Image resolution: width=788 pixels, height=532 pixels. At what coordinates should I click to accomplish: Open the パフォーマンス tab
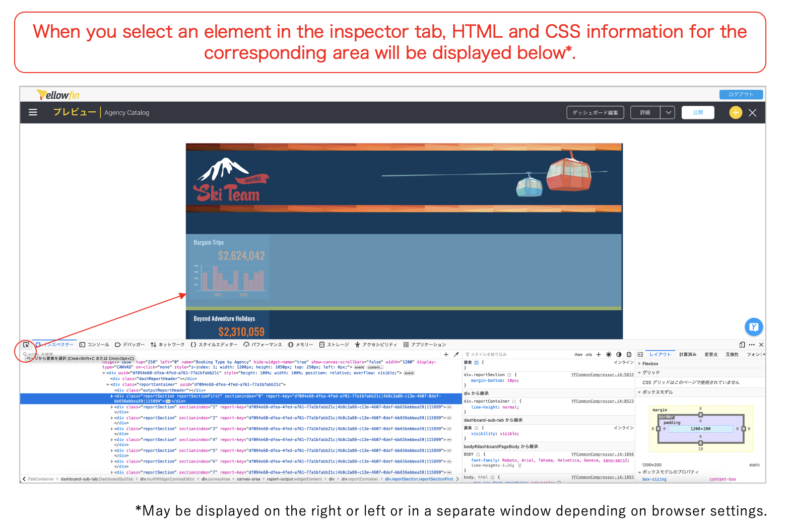pos(263,345)
